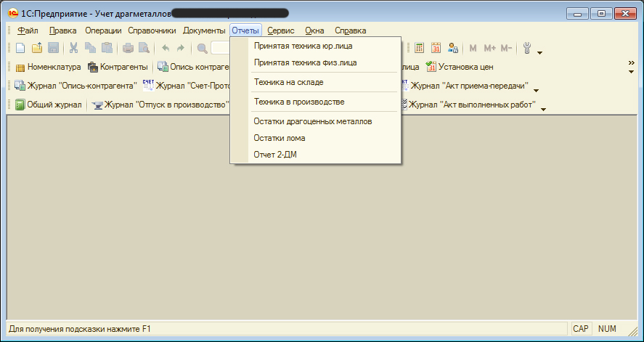
Task: Click the search magnifier icon
Action: pyautogui.click(x=202, y=49)
